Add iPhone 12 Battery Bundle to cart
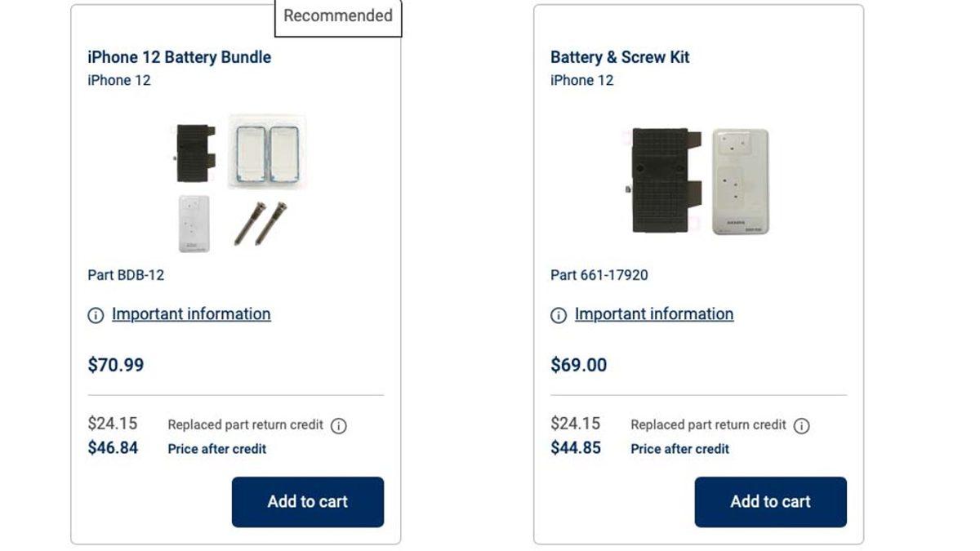980x551 pixels. 308,502
